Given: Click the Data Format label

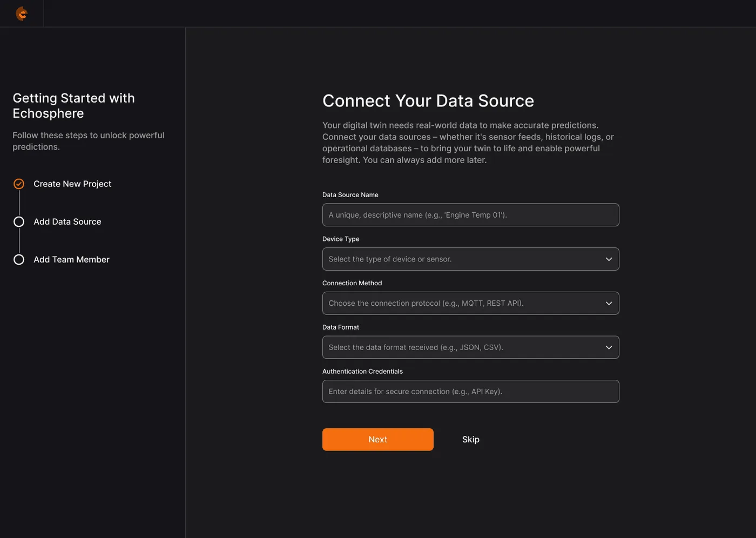Looking at the screenshot, I should [341, 327].
